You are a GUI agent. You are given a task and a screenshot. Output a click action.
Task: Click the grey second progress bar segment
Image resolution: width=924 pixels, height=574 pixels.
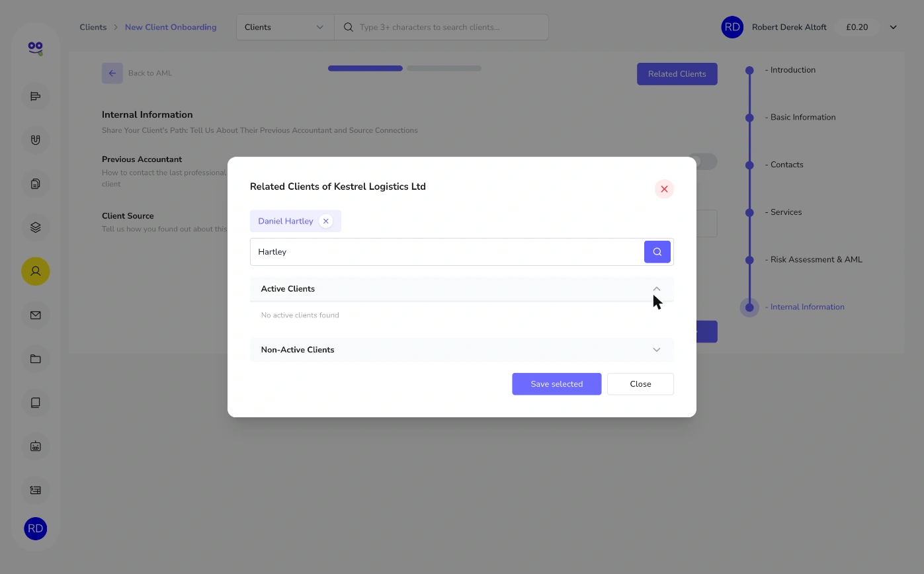444,68
